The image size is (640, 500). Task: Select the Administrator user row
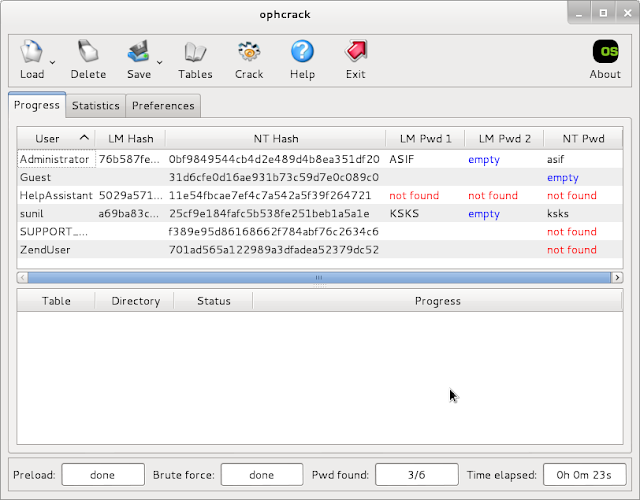55,159
